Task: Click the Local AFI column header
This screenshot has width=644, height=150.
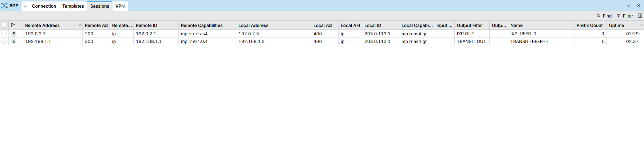Action: tap(350, 25)
